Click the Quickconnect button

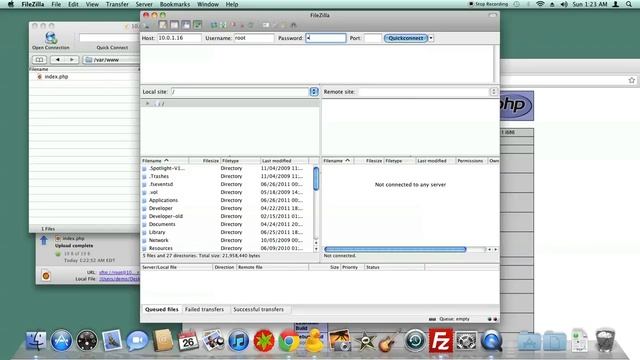point(406,38)
